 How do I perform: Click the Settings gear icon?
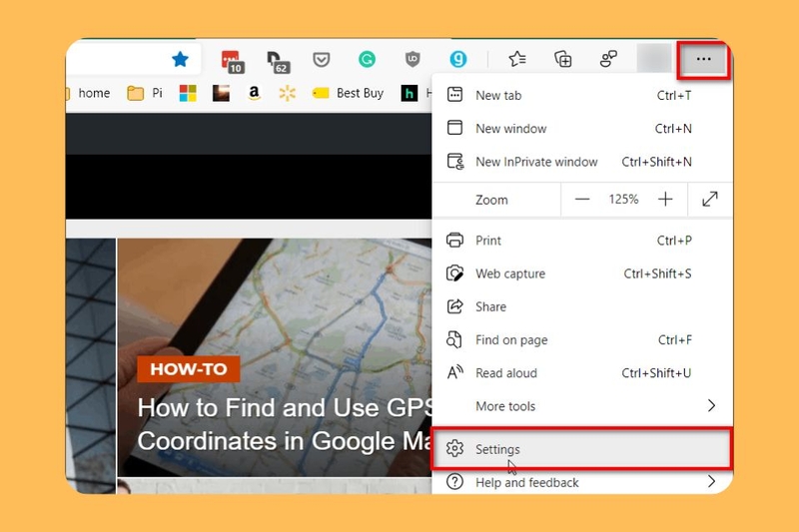(x=454, y=448)
